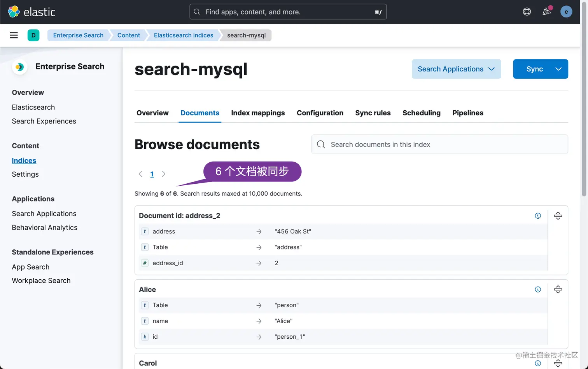Click the text type icon beside name field
588x369 pixels.
(145, 321)
